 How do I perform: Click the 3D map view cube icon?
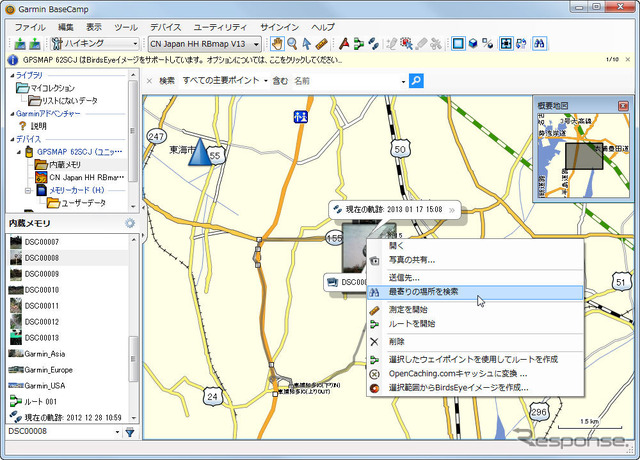point(473,43)
